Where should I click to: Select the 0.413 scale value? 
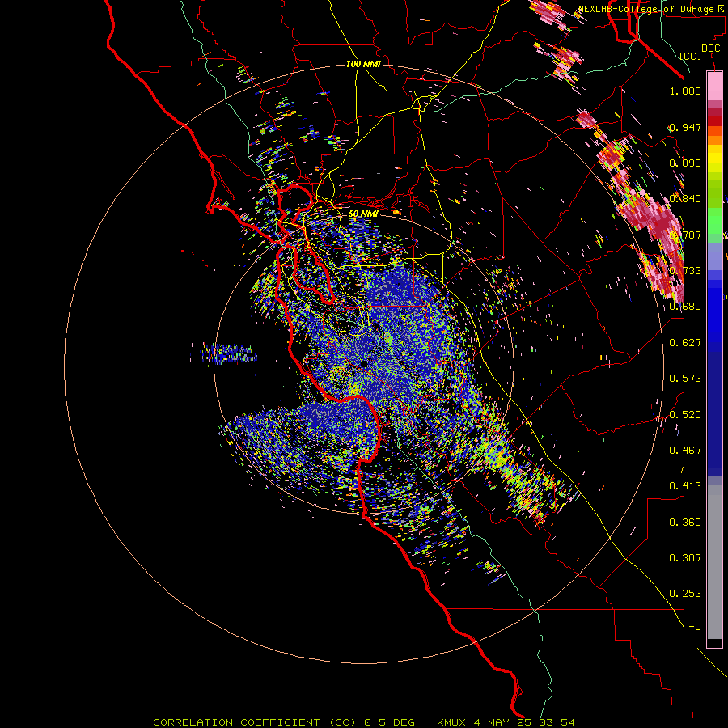coord(685,486)
